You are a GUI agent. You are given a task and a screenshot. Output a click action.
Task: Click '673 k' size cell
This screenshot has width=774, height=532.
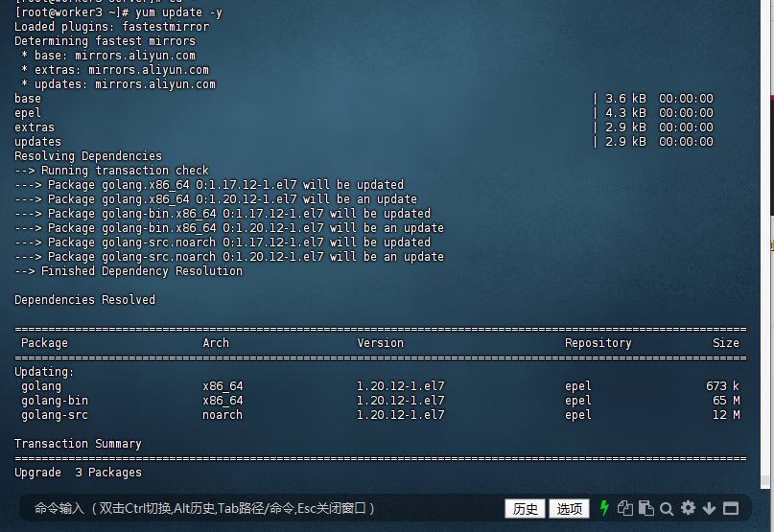click(x=722, y=386)
